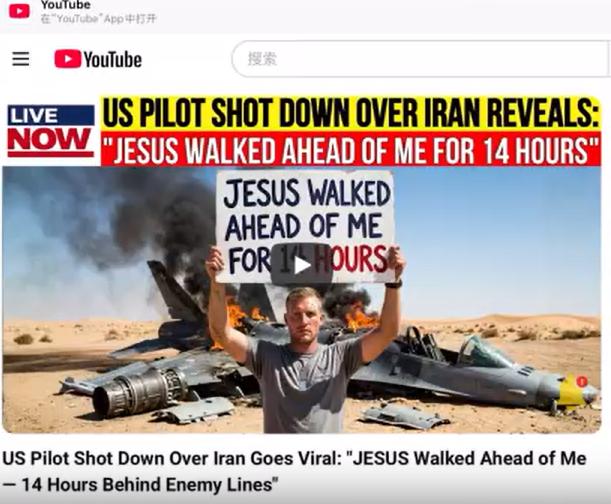Click the yellow US PILOT SHOT DOWN headline
This screenshot has width=611, height=504.
point(351,113)
